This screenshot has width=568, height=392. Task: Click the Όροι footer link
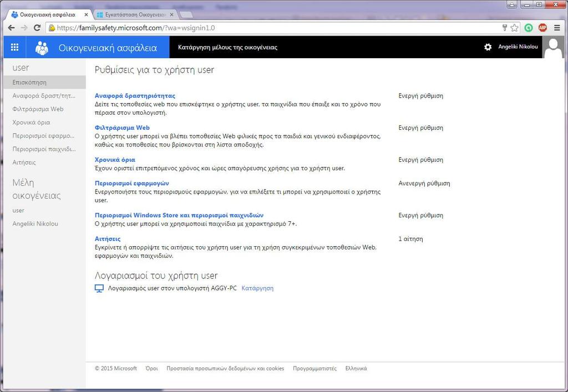tap(152, 369)
